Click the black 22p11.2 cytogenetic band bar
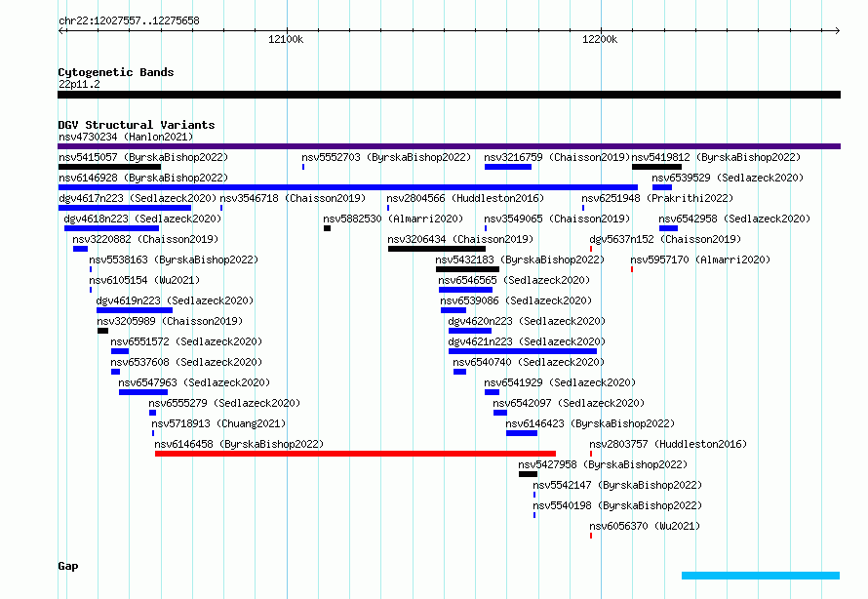Viewport: 868px width, 599px height. [449, 95]
